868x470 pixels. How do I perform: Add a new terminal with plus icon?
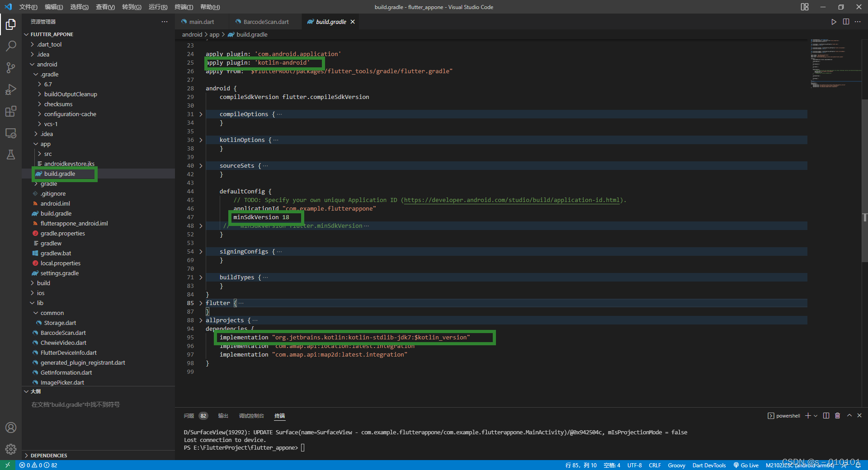(807, 416)
